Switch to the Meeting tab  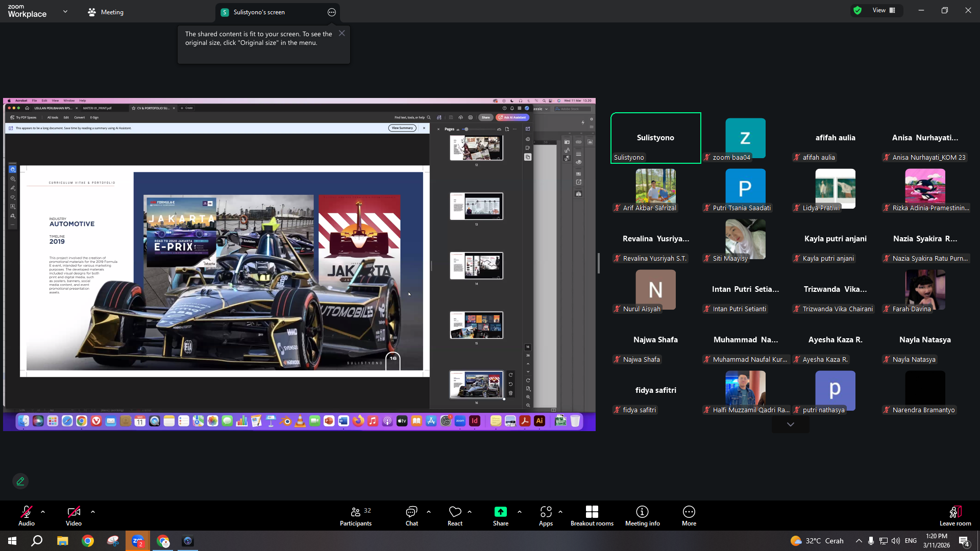pos(106,12)
